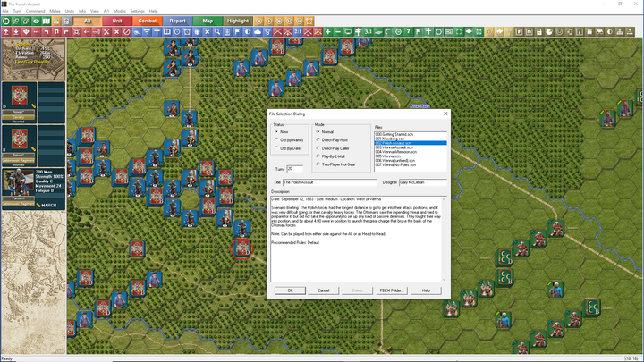Open the Units menu
This screenshot has height=362, width=644.
70,11
